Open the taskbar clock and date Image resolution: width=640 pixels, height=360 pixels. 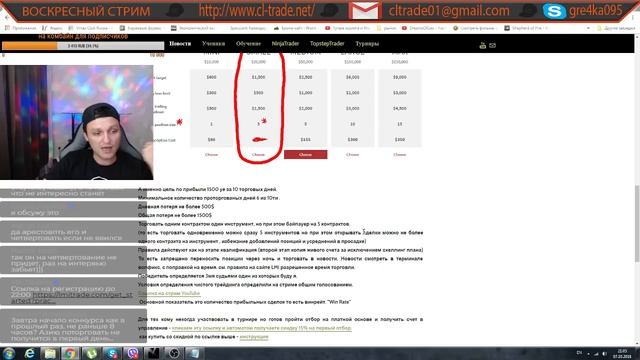pyautogui.click(x=622, y=353)
